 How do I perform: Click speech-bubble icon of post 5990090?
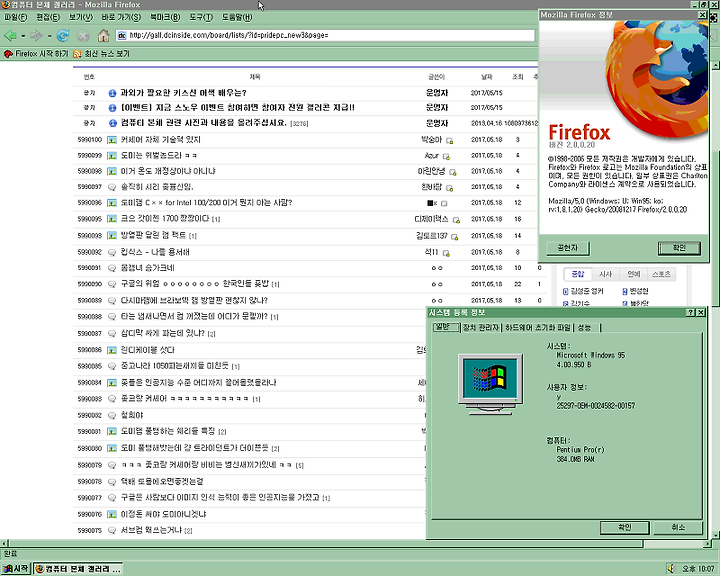tap(112, 284)
